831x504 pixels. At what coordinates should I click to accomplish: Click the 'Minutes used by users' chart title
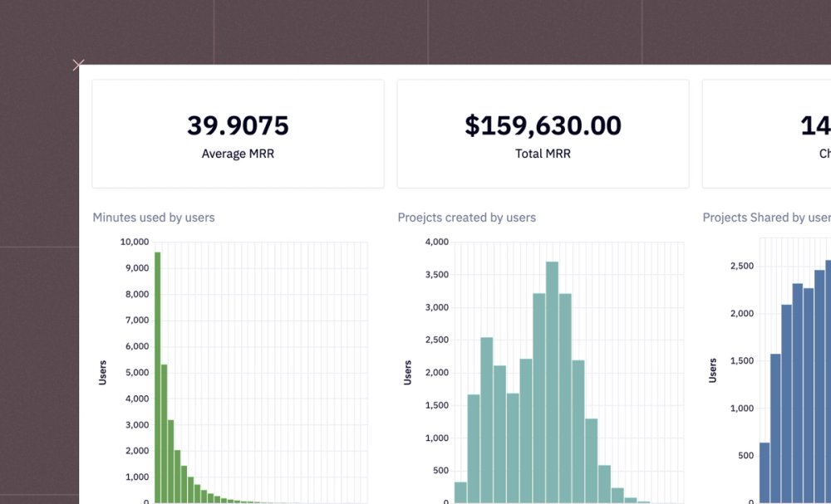click(153, 218)
